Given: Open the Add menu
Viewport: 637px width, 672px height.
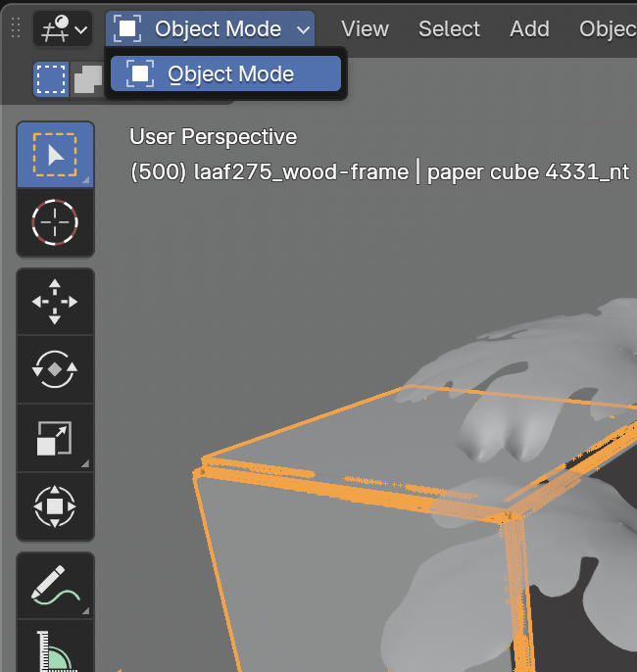Looking at the screenshot, I should click(x=529, y=29).
